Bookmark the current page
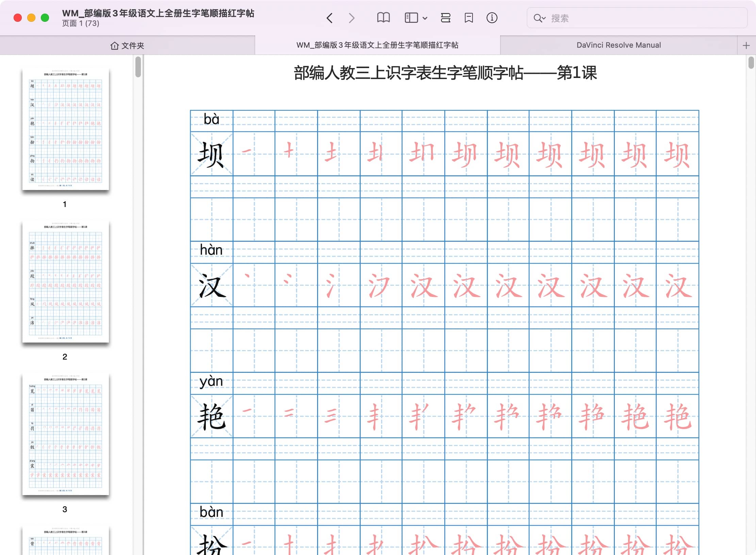This screenshot has width=756, height=555. click(x=469, y=18)
